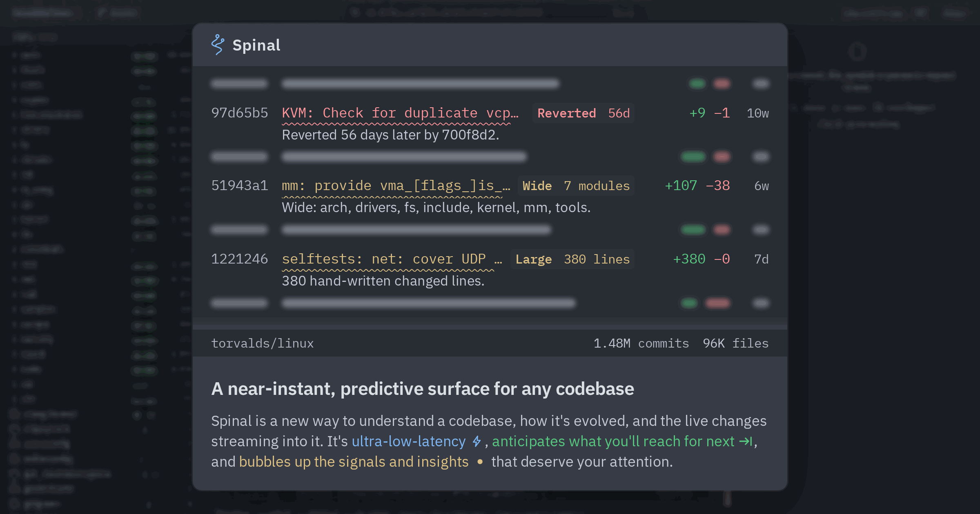Click the Spinal logo icon

(x=218, y=45)
